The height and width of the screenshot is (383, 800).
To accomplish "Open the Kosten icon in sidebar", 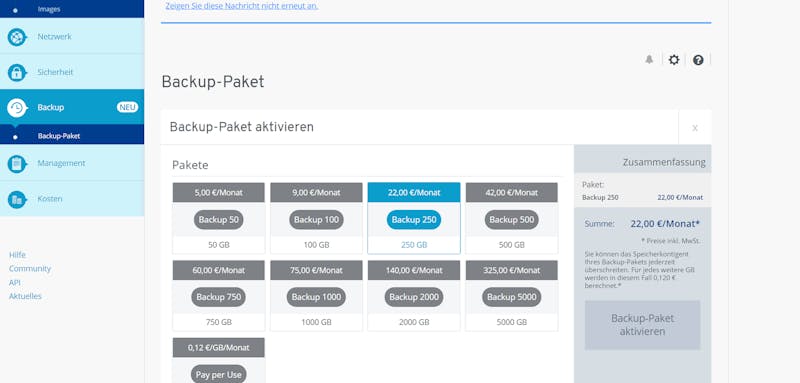I will click(x=17, y=199).
